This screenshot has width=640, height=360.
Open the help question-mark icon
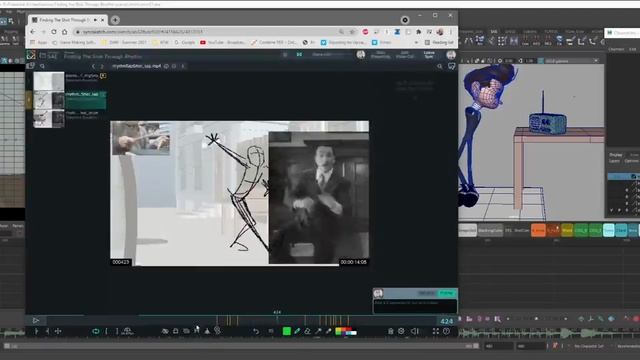[x=446, y=331]
